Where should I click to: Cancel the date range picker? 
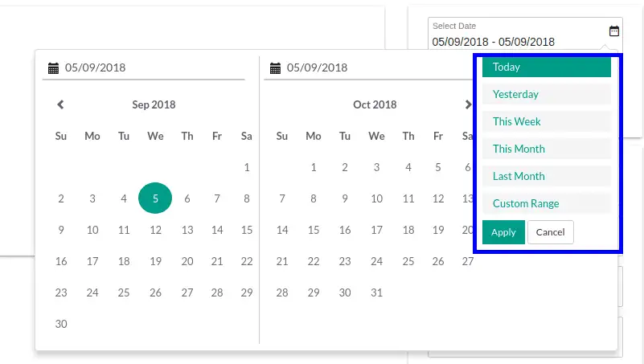click(550, 232)
